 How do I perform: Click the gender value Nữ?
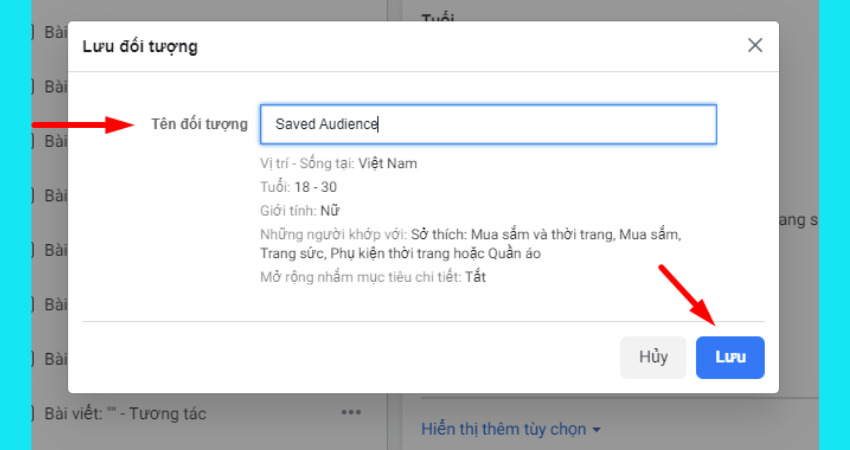click(330, 210)
